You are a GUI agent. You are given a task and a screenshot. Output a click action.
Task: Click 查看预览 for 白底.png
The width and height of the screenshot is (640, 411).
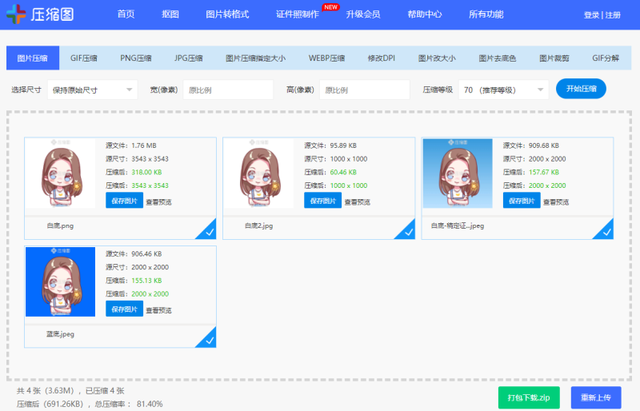[159, 202]
